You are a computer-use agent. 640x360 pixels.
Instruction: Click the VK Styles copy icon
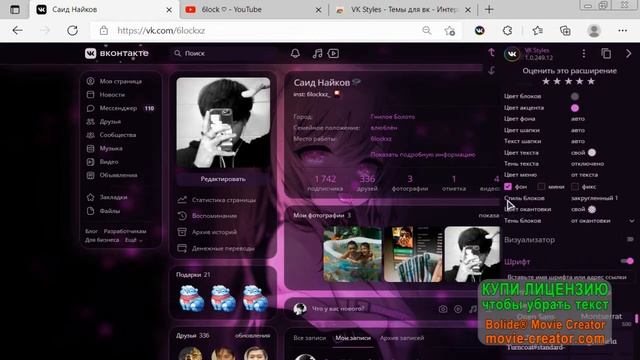(606, 53)
